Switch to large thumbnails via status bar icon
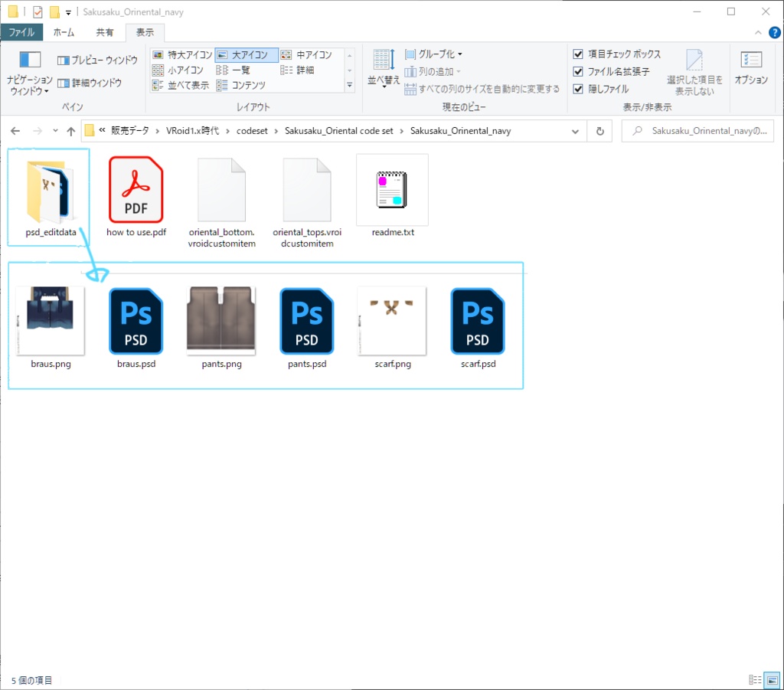The image size is (784, 690). [x=772, y=680]
